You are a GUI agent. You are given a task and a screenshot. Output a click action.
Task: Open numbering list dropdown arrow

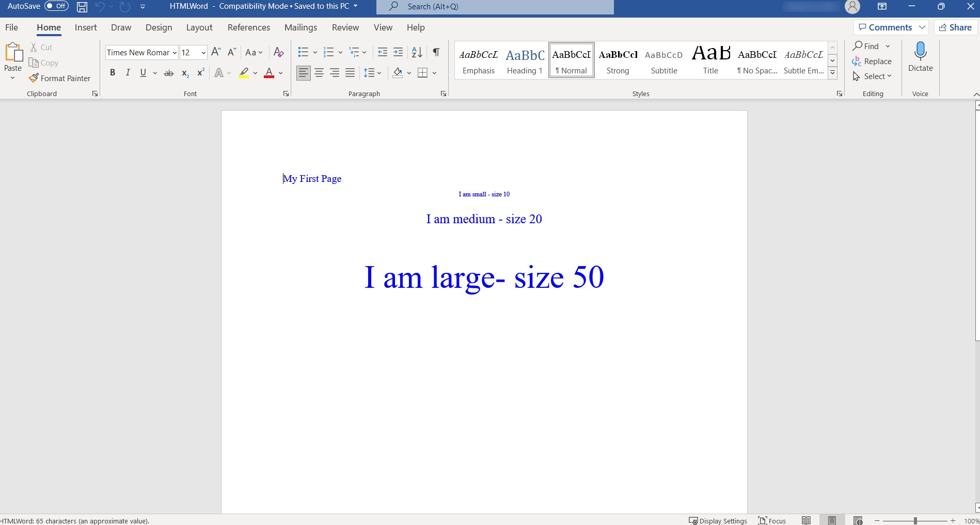tap(340, 52)
